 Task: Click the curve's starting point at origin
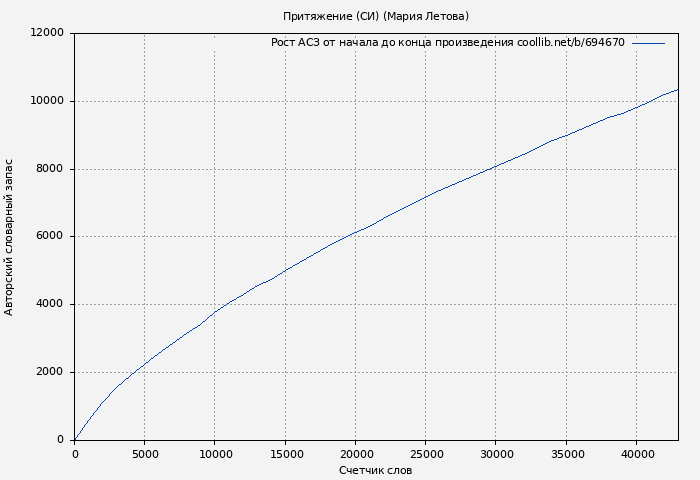(75, 439)
